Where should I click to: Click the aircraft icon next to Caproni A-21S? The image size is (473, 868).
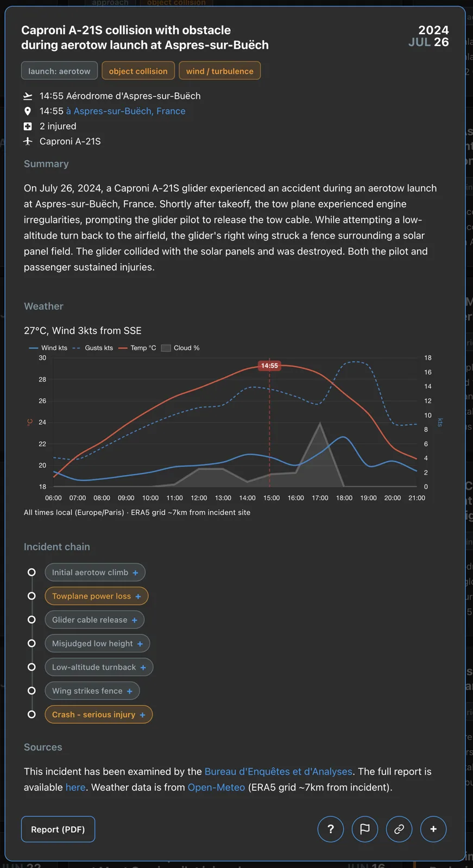[28, 141]
